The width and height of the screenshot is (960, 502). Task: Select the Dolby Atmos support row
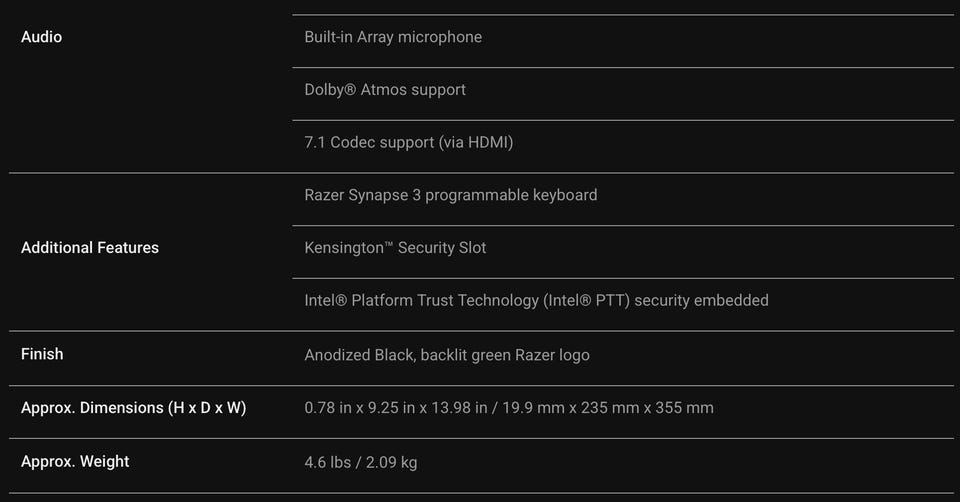coord(385,90)
